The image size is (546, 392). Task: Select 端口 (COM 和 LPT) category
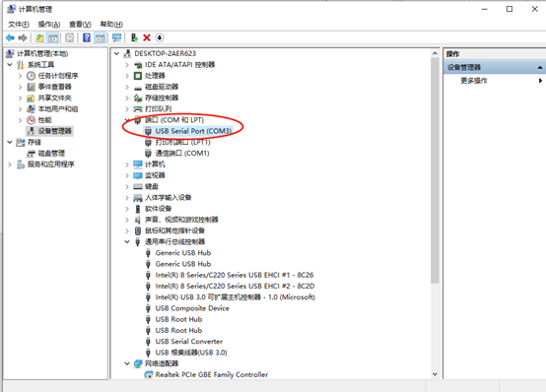click(x=174, y=120)
